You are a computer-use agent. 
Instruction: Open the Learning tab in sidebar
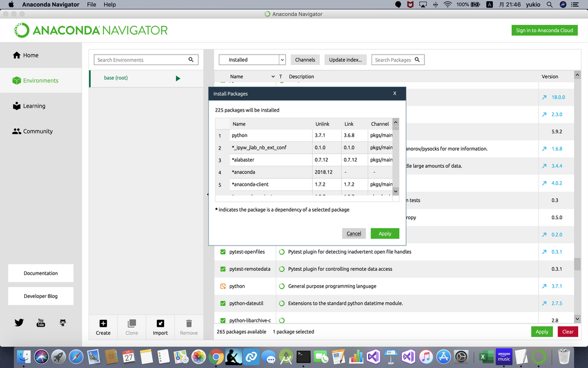point(34,106)
